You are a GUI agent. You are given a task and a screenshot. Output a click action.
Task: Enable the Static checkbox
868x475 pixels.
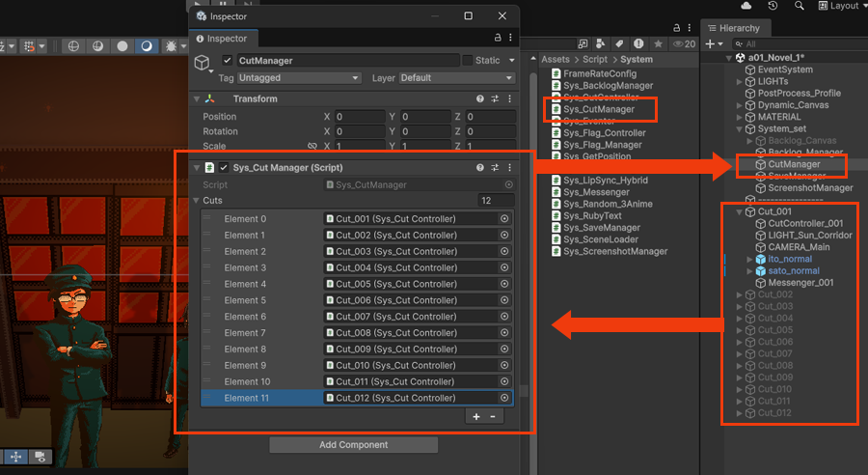[468, 61]
